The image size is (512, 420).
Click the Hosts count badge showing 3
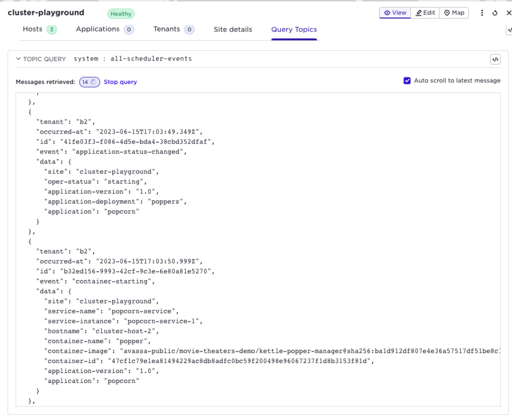(x=52, y=29)
